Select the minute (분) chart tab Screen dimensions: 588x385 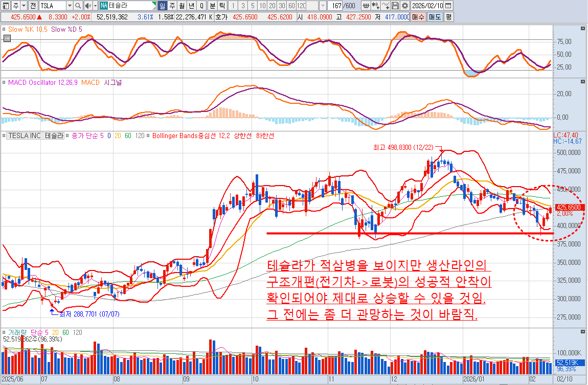212,6
